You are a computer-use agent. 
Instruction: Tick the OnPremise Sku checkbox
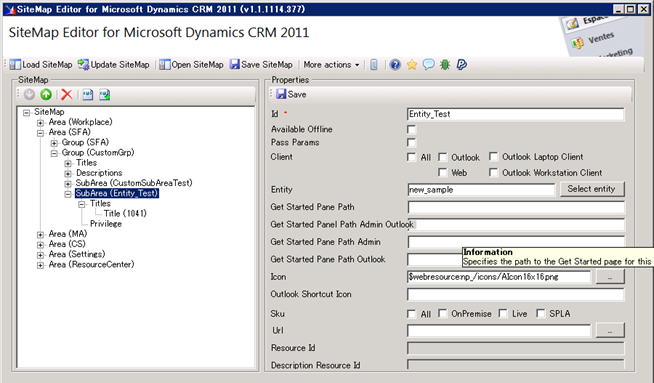(x=443, y=314)
